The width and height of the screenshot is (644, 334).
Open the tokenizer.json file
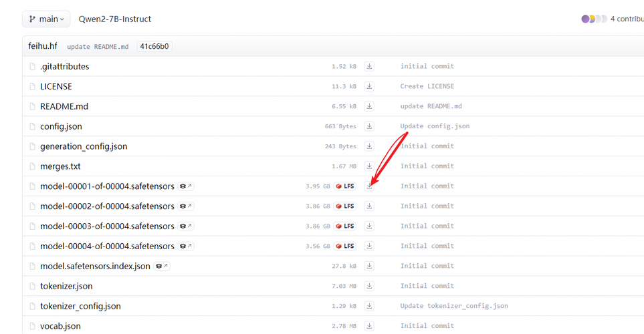pyautogui.click(x=66, y=286)
